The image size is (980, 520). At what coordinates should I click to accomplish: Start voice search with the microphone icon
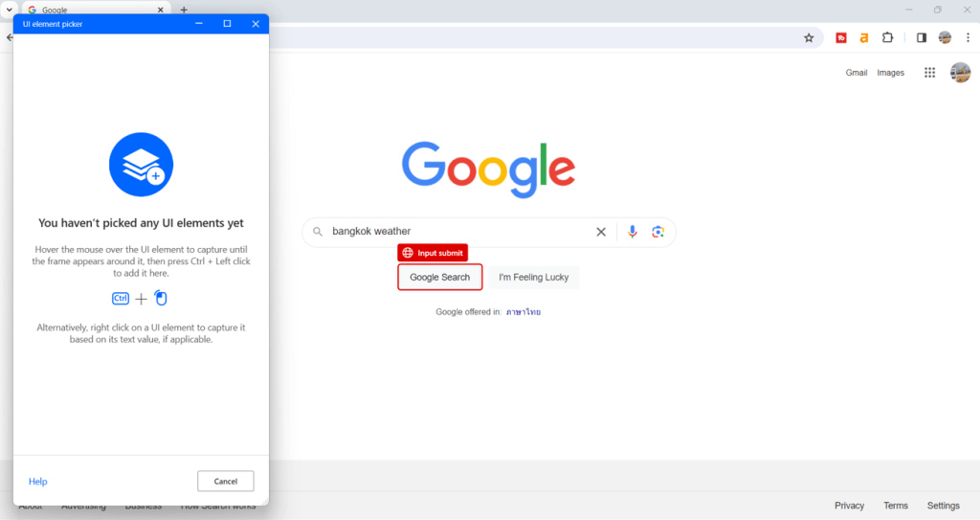pyautogui.click(x=633, y=232)
